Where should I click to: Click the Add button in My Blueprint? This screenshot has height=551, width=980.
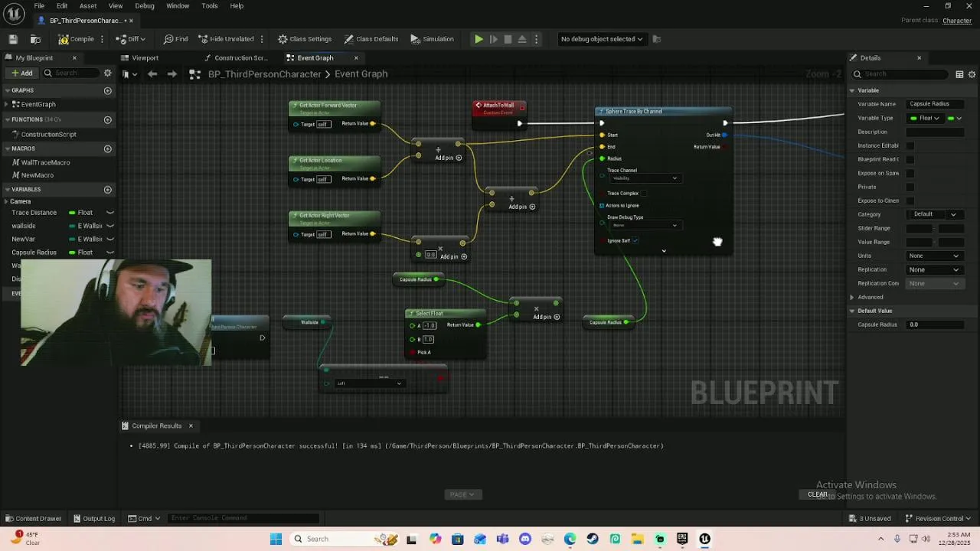tap(21, 73)
